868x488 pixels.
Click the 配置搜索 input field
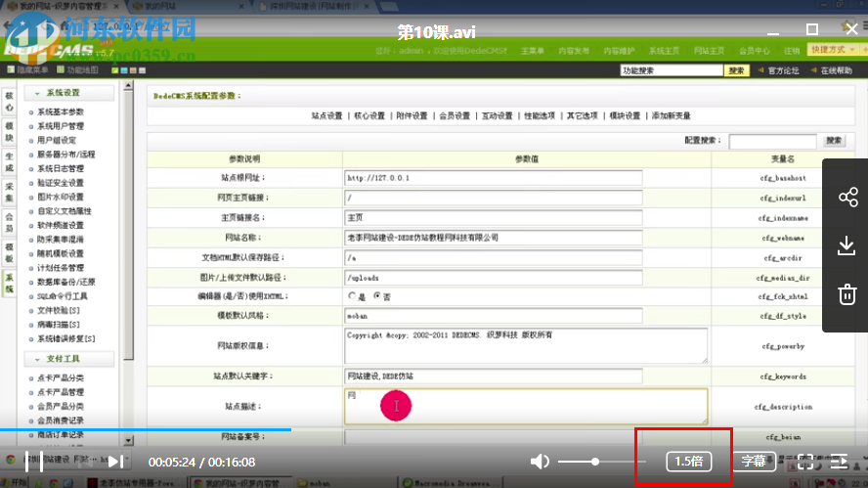tap(773, 141)
